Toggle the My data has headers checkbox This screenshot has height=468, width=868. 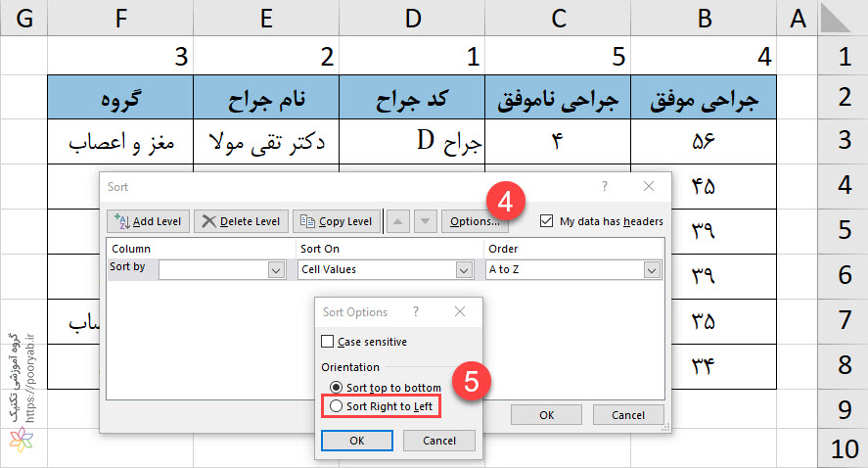tap(546, 221)
